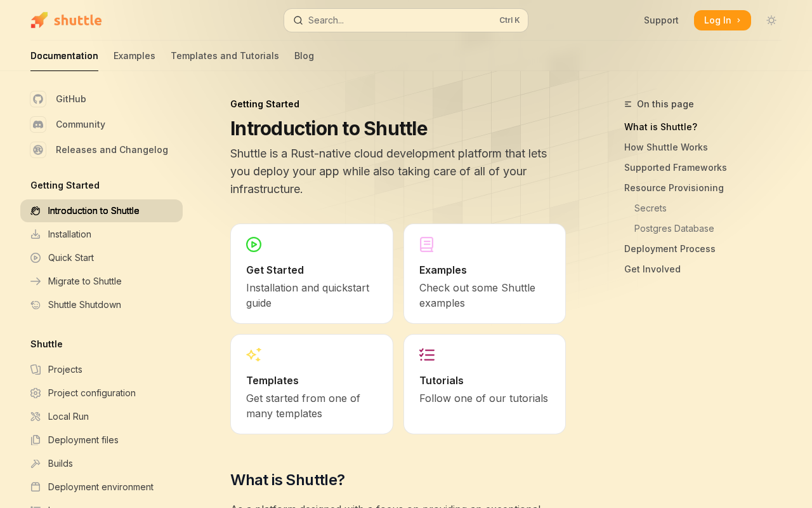Open the Tutorials card
The height and width of the screenshot is (508, 812).
tap(485, 384)
